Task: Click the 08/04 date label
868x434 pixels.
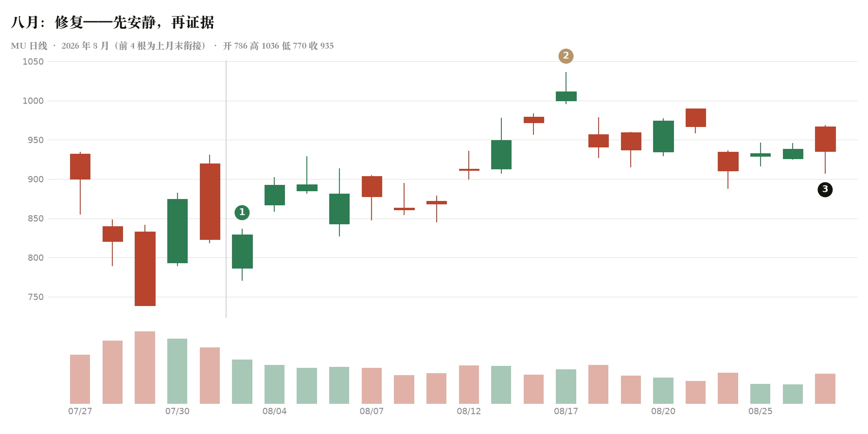Action: pyautogui.click(x=274, y=411)
